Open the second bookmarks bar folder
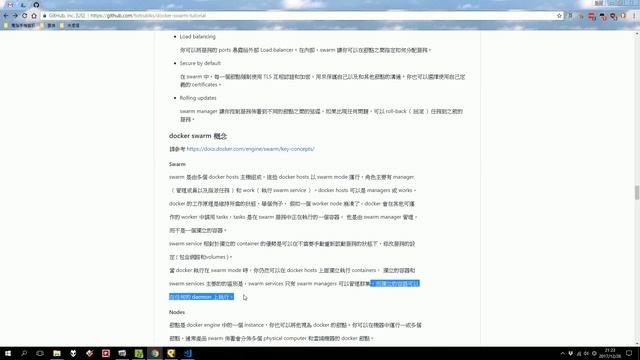This screenshot has width=640, height=360. [48, 25]
